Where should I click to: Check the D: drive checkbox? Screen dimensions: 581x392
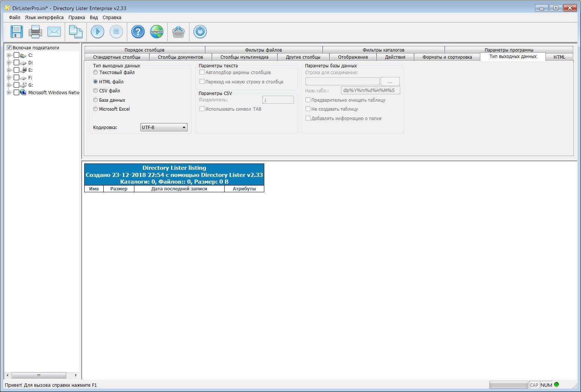16,63
